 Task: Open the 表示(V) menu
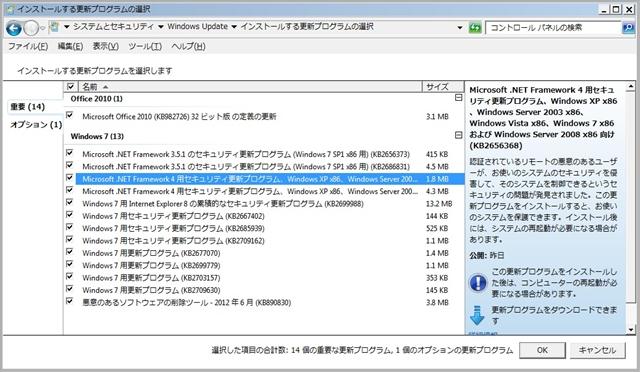tap(105, 47)
